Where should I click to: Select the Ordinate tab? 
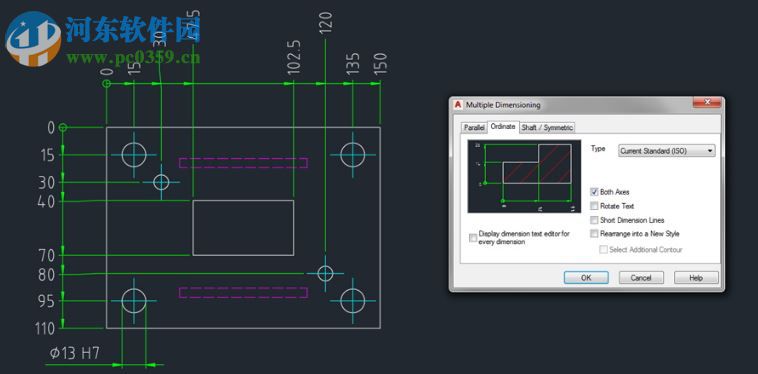pos(503,127)
